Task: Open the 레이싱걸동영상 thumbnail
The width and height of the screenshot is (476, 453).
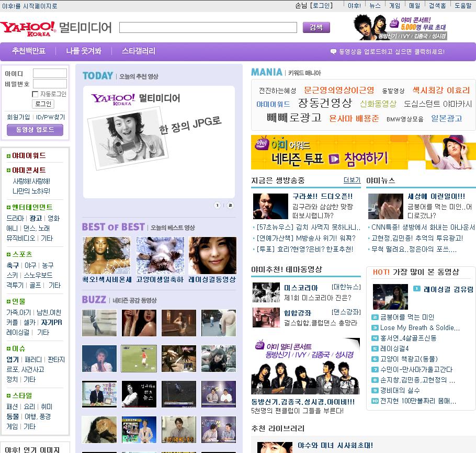Action: (x=212, y=255)
